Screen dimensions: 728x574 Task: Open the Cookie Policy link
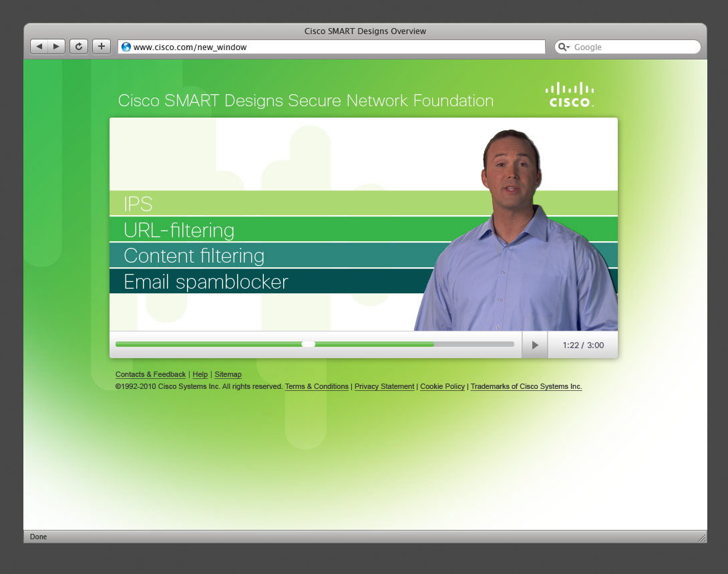[x=442, y=386]
